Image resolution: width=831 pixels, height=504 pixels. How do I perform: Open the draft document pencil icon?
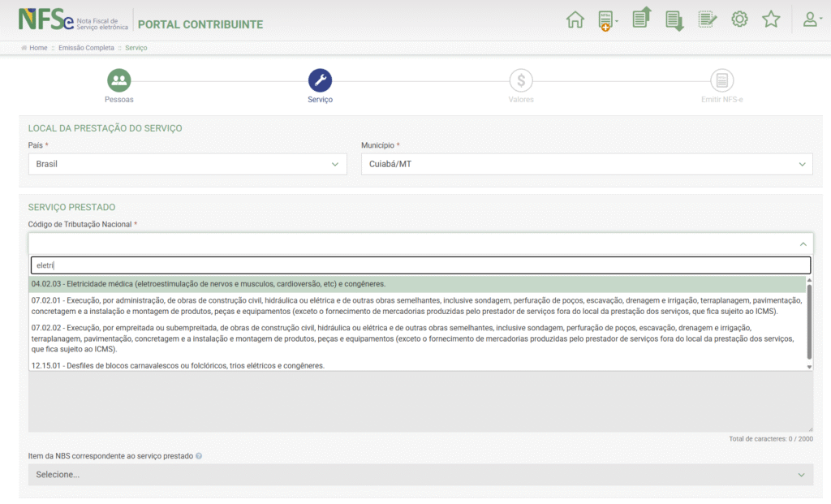pos(707,20)
